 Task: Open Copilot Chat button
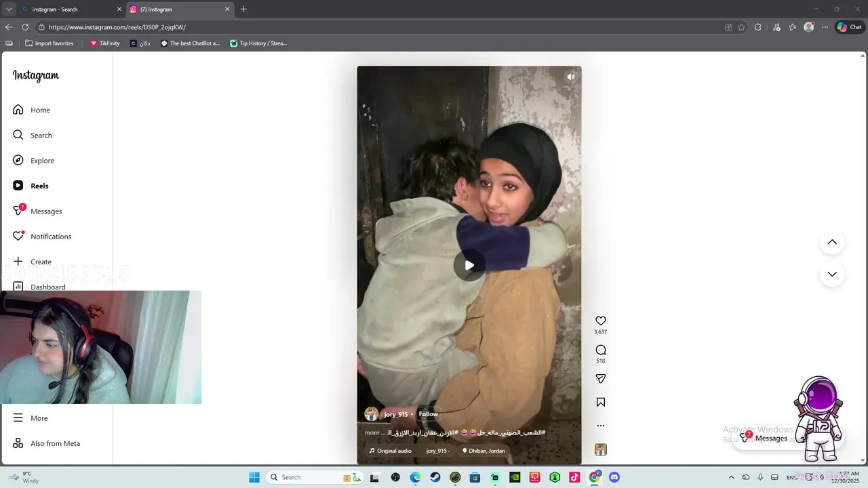coord(849,27)
